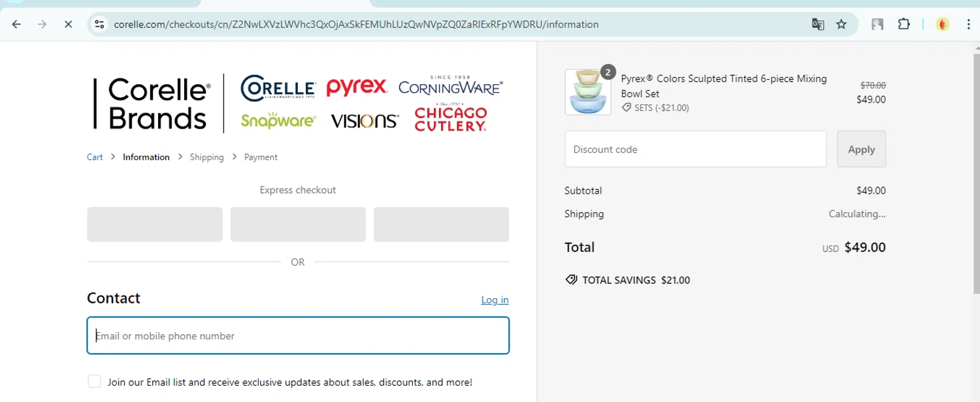Open the Chrome profile avatar
980x402 pixels.
942,24
